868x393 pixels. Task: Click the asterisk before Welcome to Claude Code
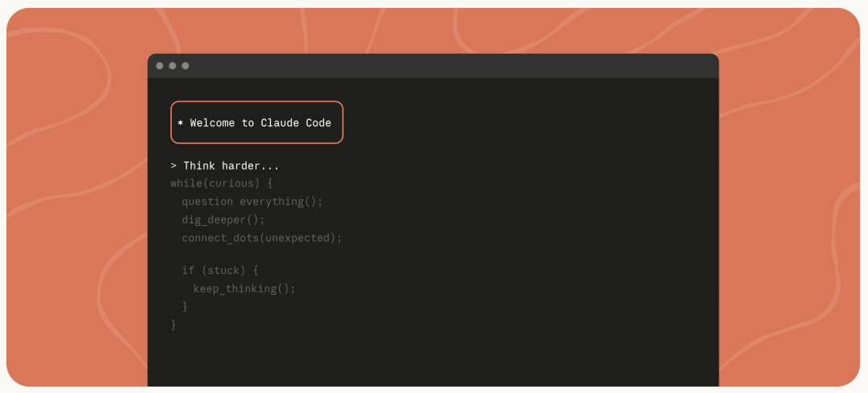click(181, 123)
